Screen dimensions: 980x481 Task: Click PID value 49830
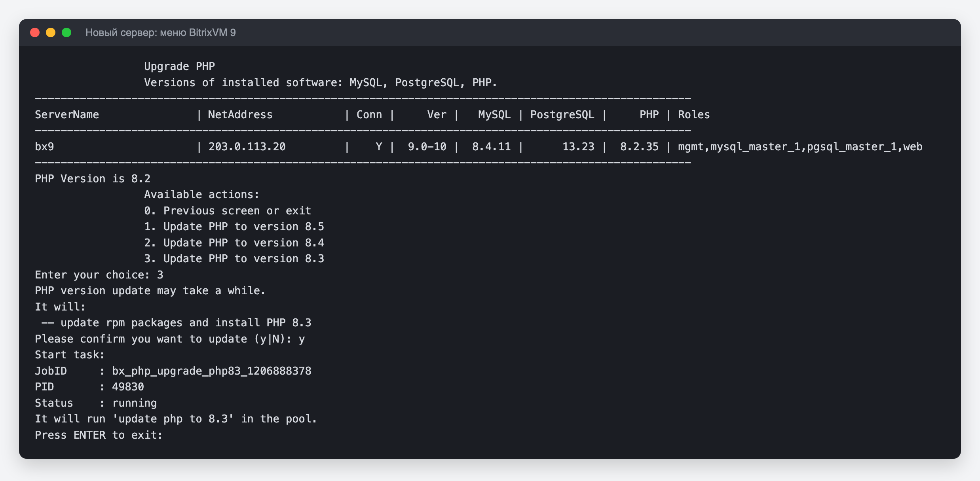(x=128, y=387)
